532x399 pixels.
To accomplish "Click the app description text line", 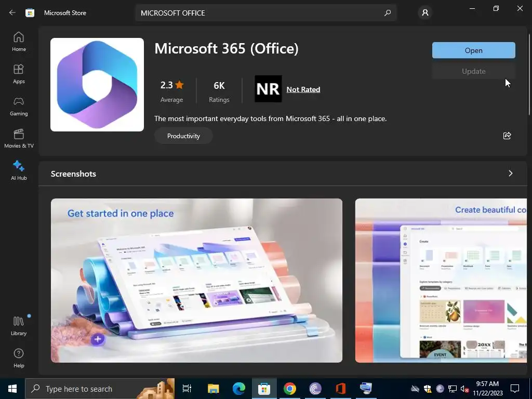I will [270, 118].
